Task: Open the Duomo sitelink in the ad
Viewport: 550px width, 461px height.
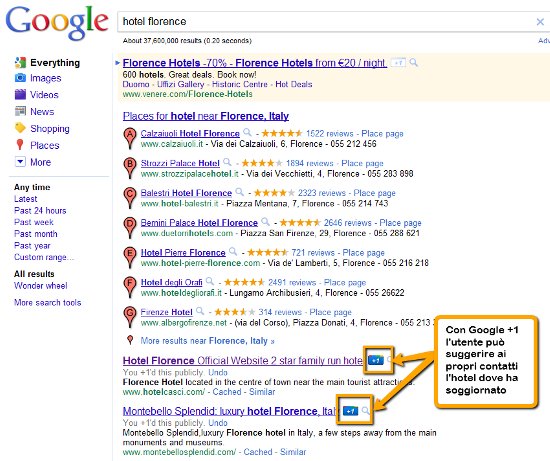Action: (x=136, y=84)
